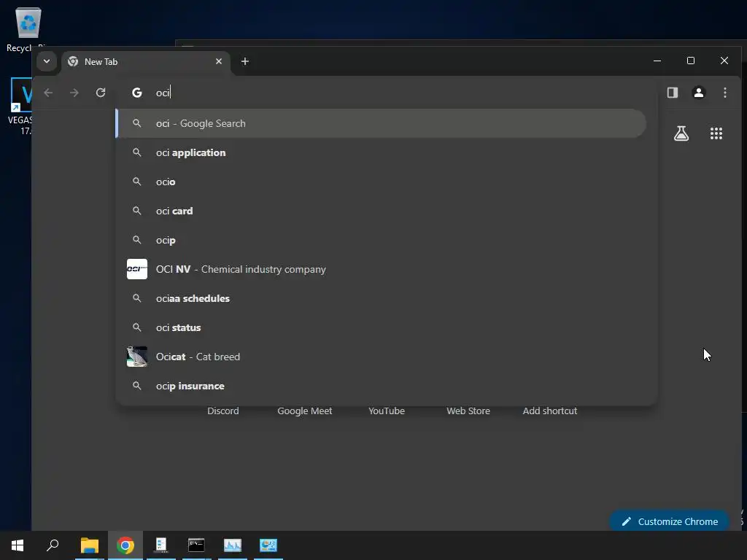Choose the 'oci application' suggestion
747x560 pixels.
click(381, 152)
